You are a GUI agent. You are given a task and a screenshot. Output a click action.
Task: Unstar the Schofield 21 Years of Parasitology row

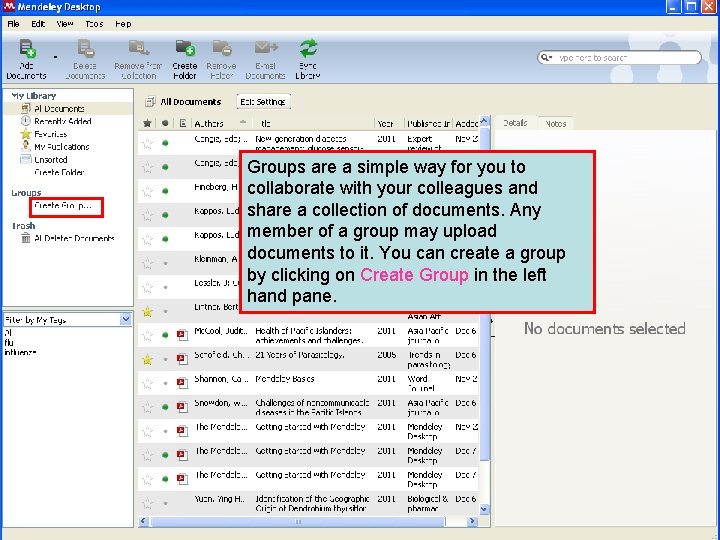tap(147, 359)
